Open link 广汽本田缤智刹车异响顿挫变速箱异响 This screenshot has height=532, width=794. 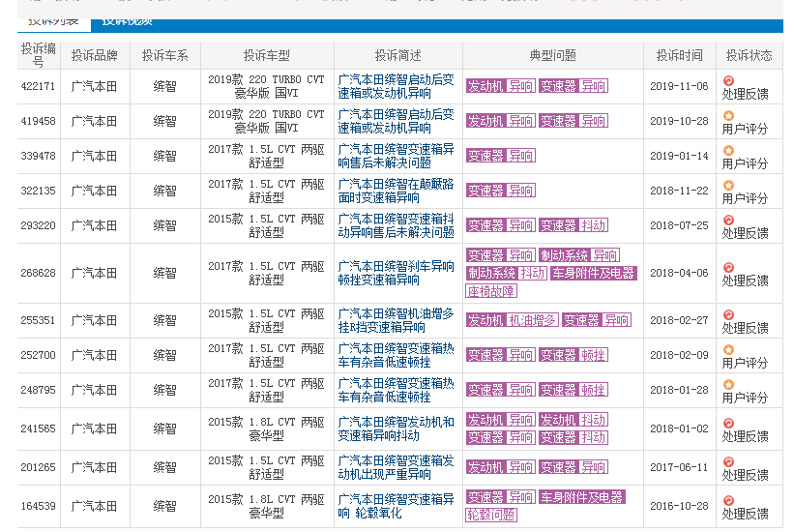396,273
